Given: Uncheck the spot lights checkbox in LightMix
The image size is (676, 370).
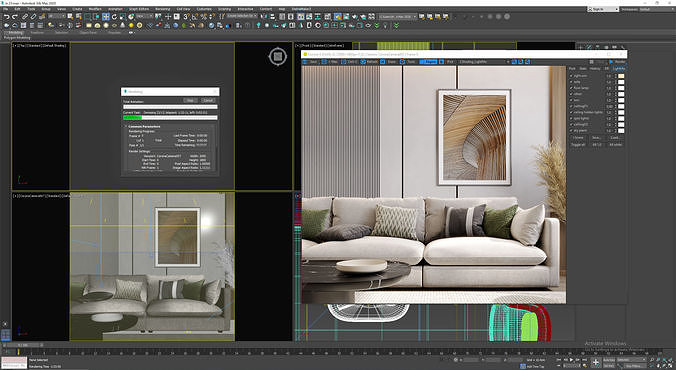Looking at the screenshot, I should click(572, 119).
